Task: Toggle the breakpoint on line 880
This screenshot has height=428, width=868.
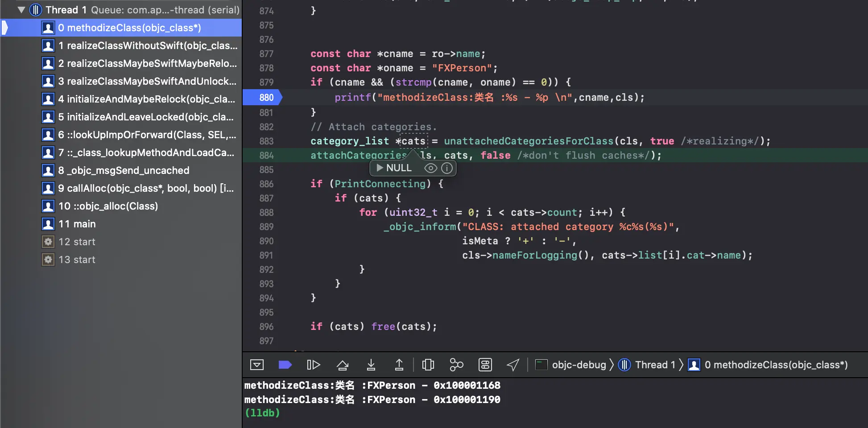Action: [263, 97]
